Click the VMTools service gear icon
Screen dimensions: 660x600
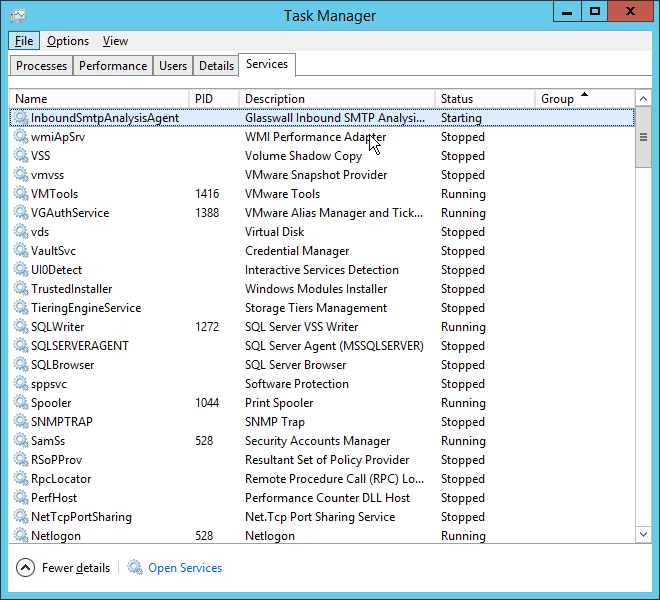click(x=21, y=194)
